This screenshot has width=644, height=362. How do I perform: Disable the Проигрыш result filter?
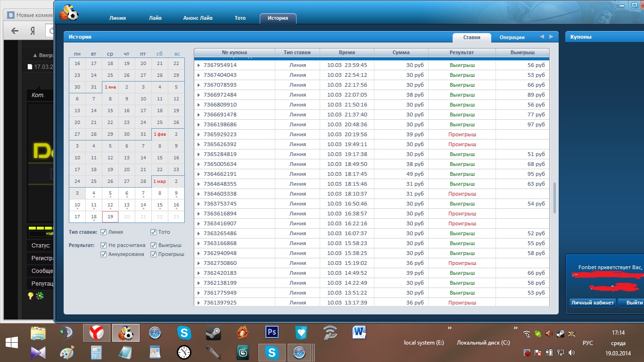[x=154, y=254]
